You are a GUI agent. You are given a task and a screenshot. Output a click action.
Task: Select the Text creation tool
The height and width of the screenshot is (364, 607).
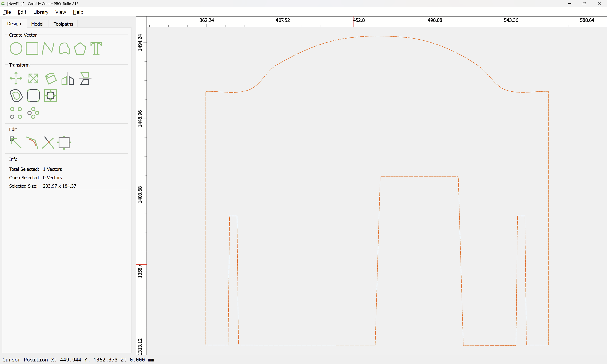96,48
